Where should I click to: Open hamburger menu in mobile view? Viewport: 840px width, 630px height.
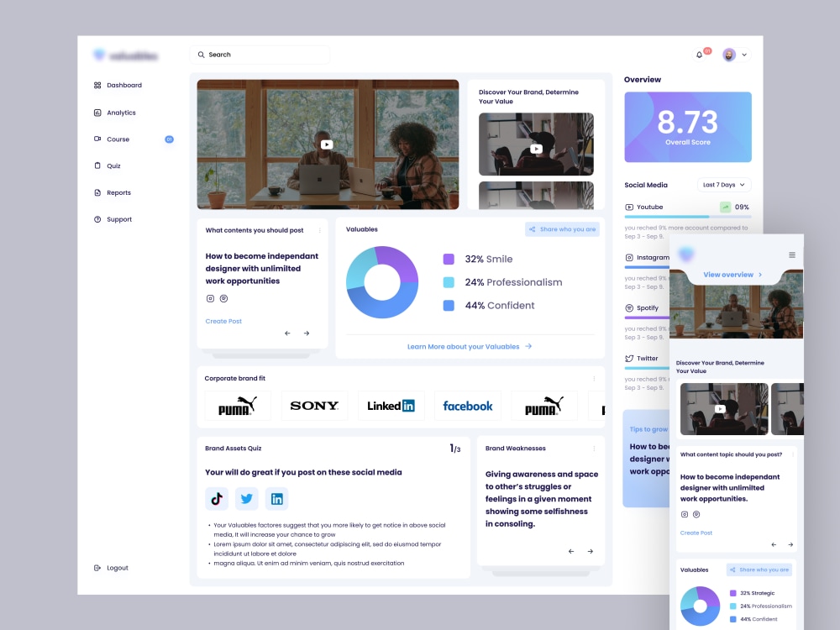[x=792, y=255]
